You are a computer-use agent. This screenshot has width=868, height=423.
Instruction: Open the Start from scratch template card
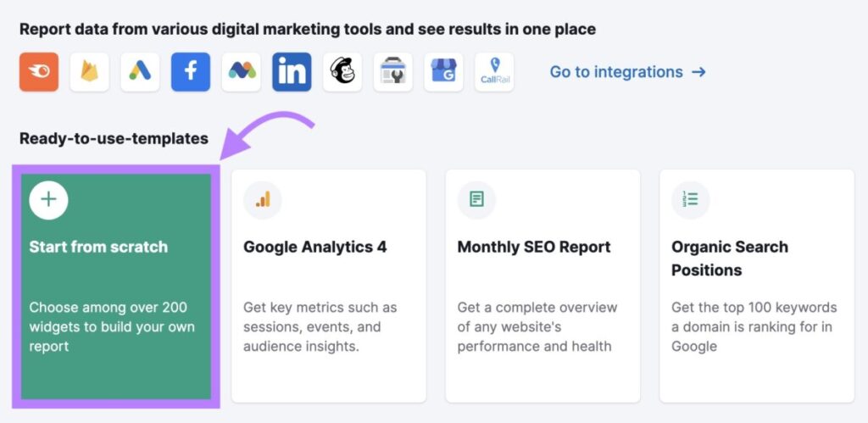[116, 287]
